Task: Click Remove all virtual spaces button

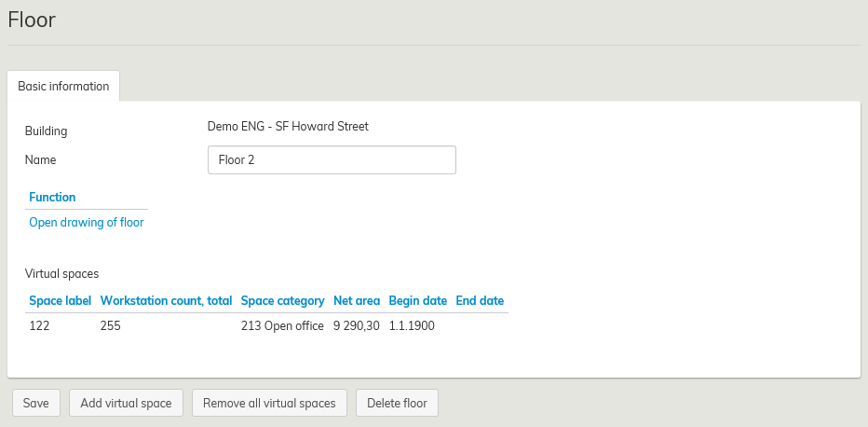Action: (x=269, y=403)
